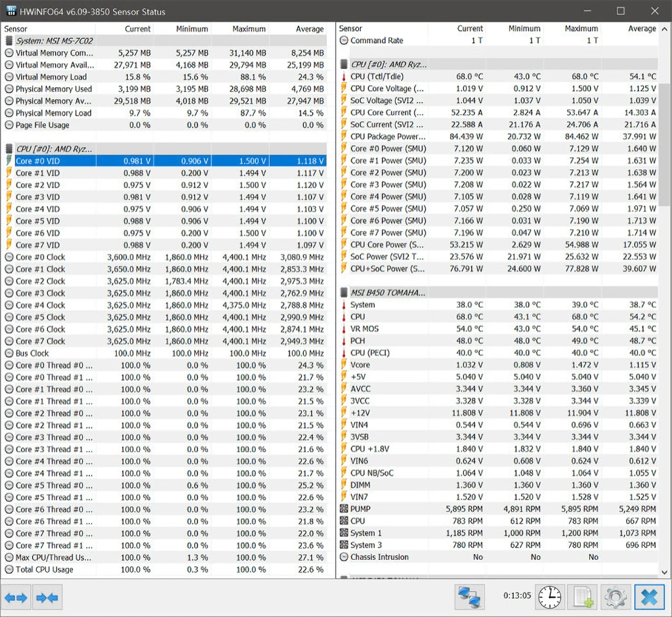Select the Core #3 Power (SMU) row
Viewport: 672px width, 617px height.
pos(497,185)
